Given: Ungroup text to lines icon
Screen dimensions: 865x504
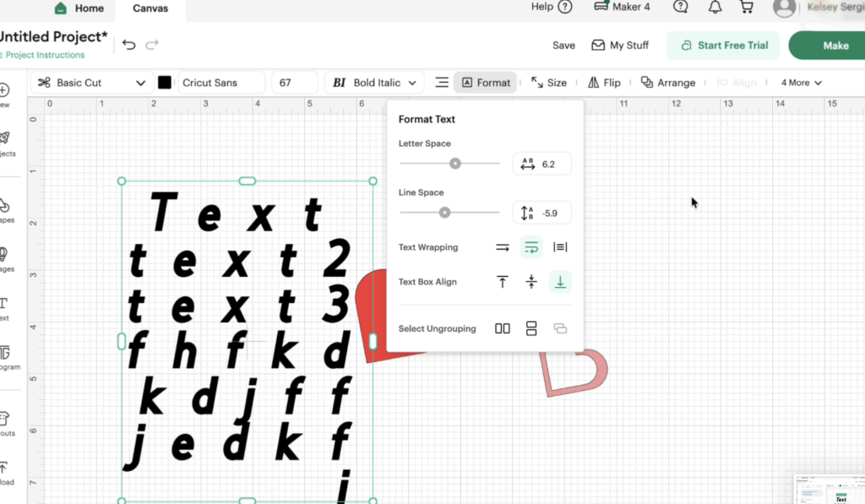Looking at the screenshot, I should coord(531,328).
